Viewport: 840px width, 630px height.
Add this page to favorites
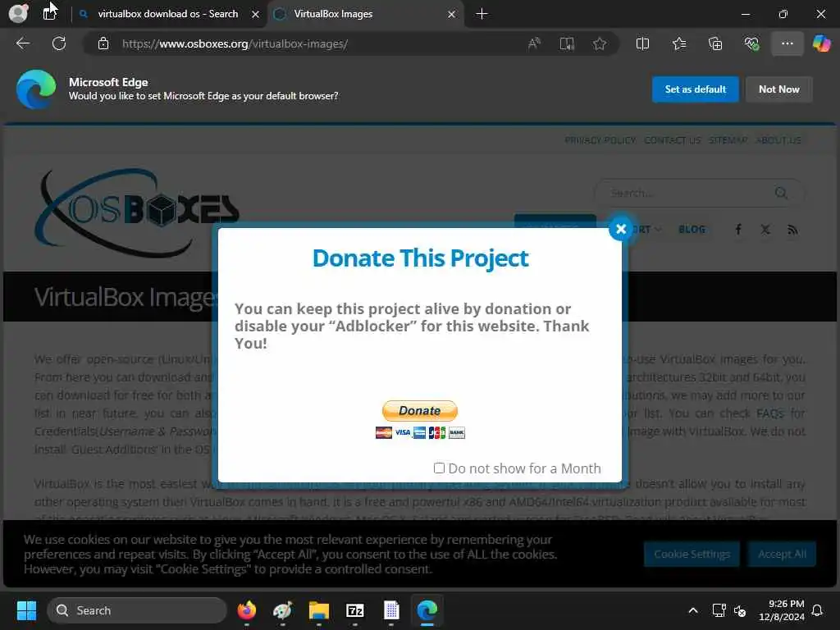tap(600, 43)
